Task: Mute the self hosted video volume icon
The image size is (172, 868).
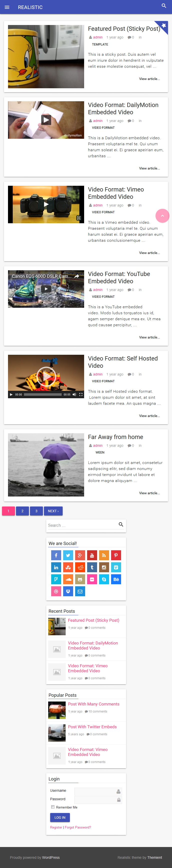Action: (74, 394)
